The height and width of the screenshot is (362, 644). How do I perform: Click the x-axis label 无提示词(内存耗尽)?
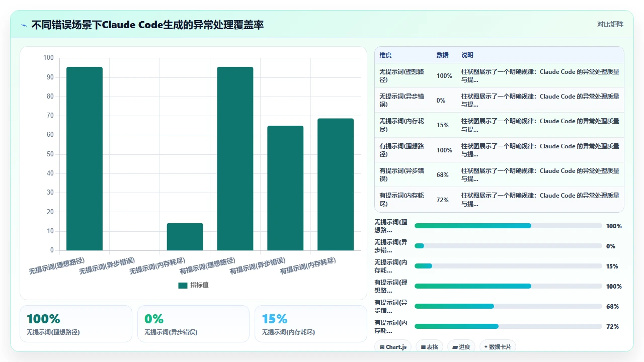pos(157,265)
